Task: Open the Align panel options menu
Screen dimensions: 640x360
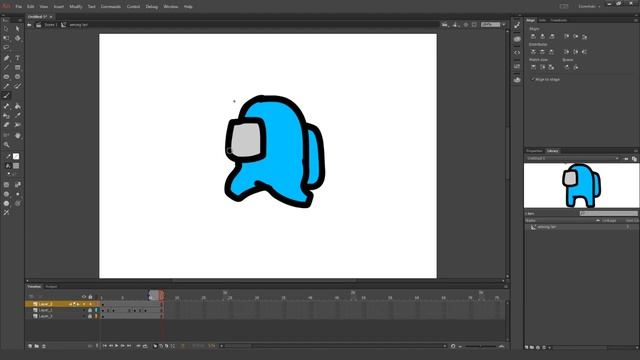Action: point(636,20)
